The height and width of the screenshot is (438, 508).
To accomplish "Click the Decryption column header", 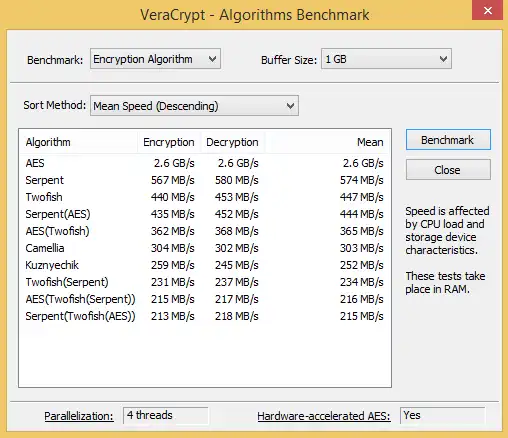I will coord(232,142).
